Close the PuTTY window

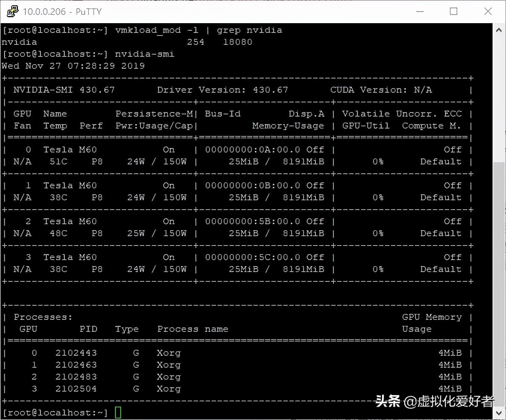pos(488,11)
